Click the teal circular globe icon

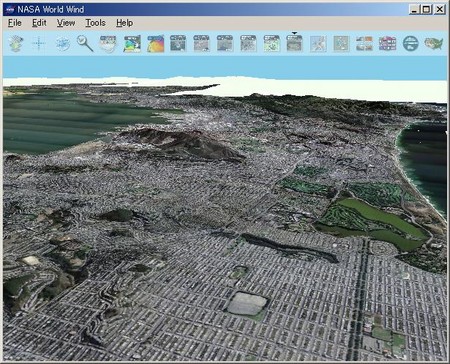(410, 44)
